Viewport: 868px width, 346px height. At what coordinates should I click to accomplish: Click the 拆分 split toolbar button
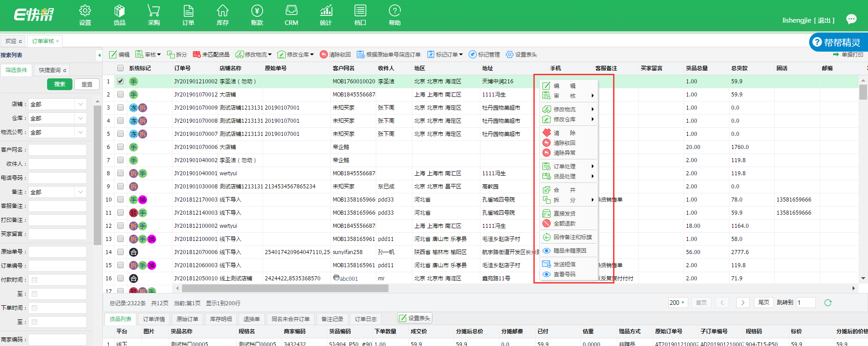click(177, 54)
